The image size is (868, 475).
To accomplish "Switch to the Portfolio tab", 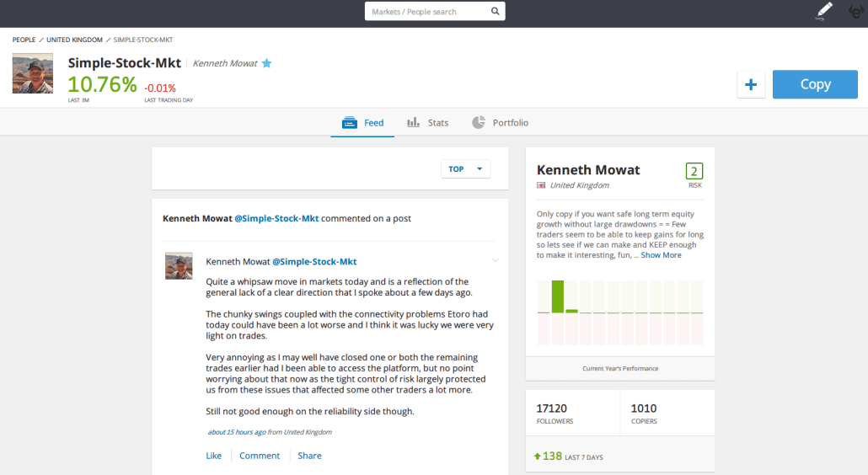I will [x=501, y=123].
